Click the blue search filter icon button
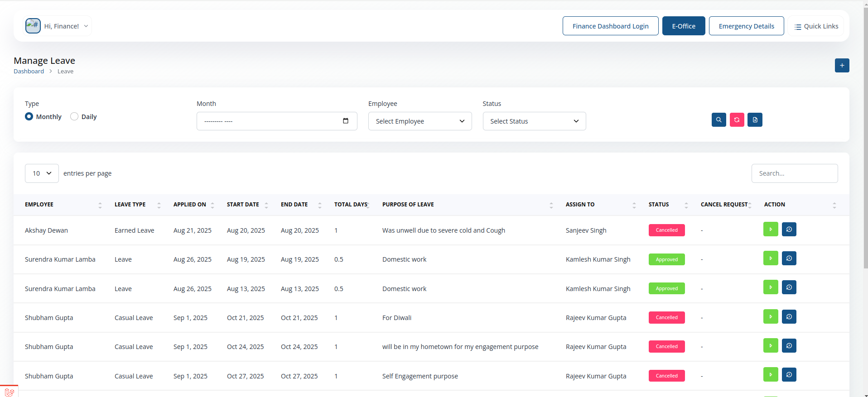Image resolution: width=868 pixels, height=397 pixels. coord(719,120)
